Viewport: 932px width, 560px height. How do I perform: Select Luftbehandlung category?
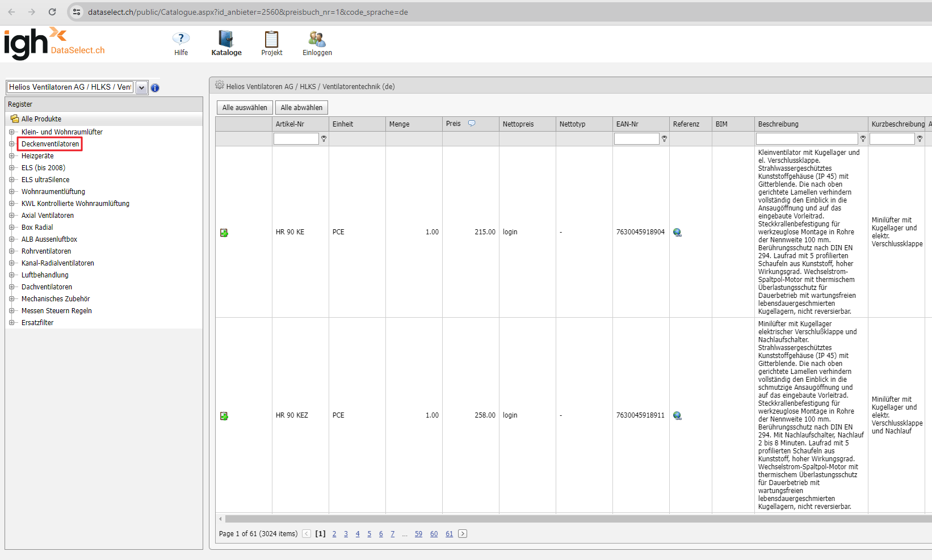45,275
